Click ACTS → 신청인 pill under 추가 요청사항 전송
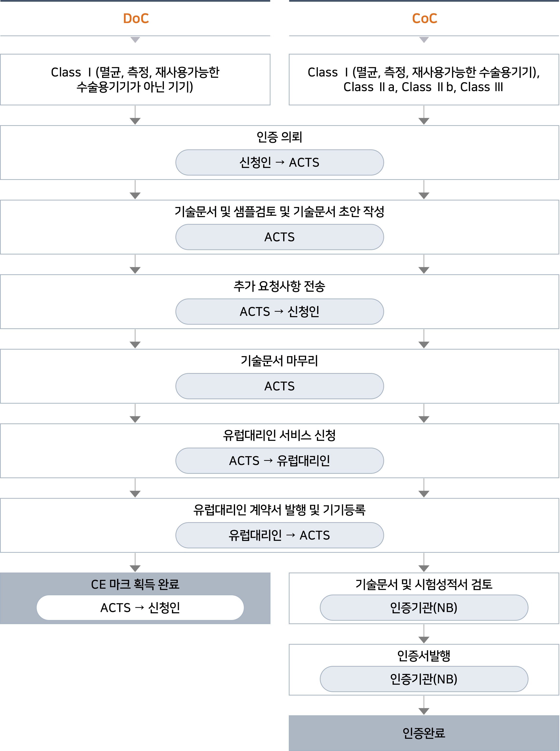The image size is (560, 751). click(x=279, y=312)
